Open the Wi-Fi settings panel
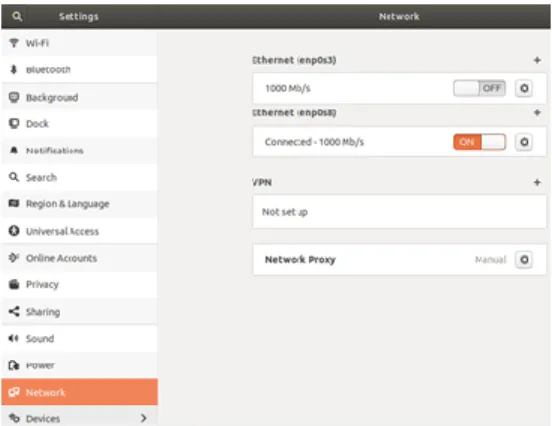The image size is (552, 426). click(x=80, y=43)
